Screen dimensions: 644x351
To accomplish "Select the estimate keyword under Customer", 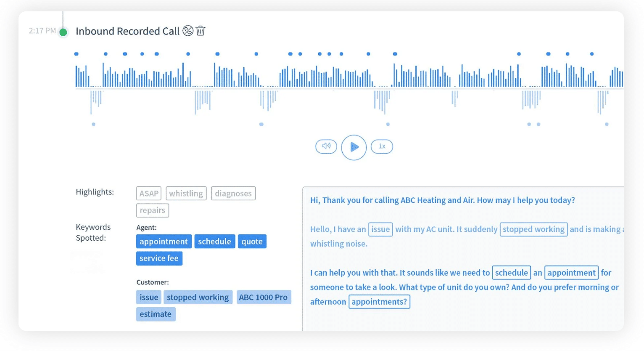I will 156,314.
